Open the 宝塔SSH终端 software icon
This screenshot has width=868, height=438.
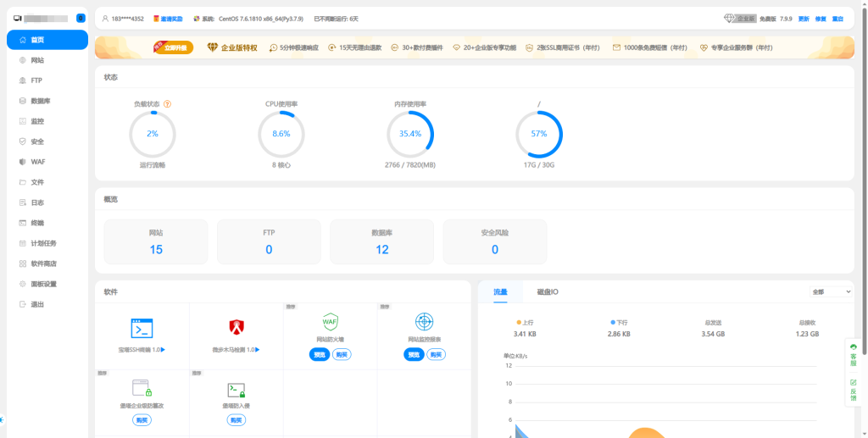(x=142, y=328)
